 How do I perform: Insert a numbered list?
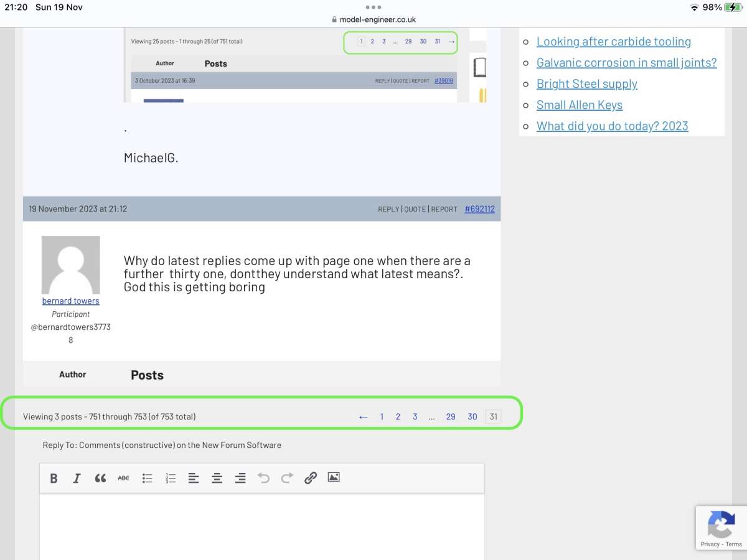click(x=171, y=478)
